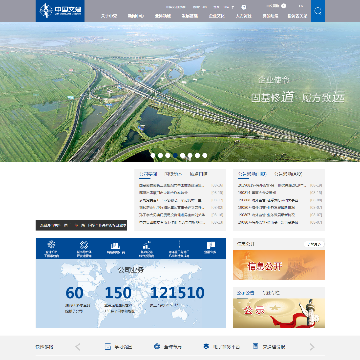Image resolution: width=360 pixels, height=360 pixels.
Task: Select the building-skyline icon in the blue business bar
Action: coord(115,246)
